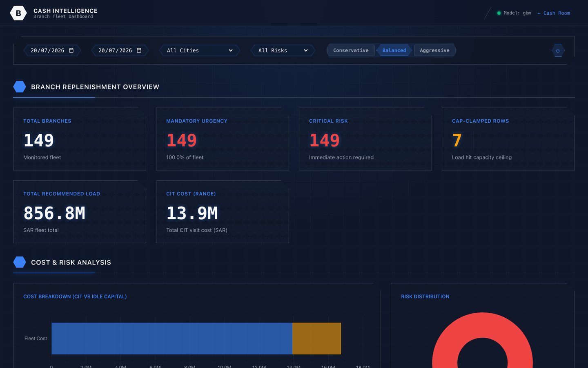Click the 'Total CIT visit cost (SAR)' caption
588x368 pixels.
197,230
